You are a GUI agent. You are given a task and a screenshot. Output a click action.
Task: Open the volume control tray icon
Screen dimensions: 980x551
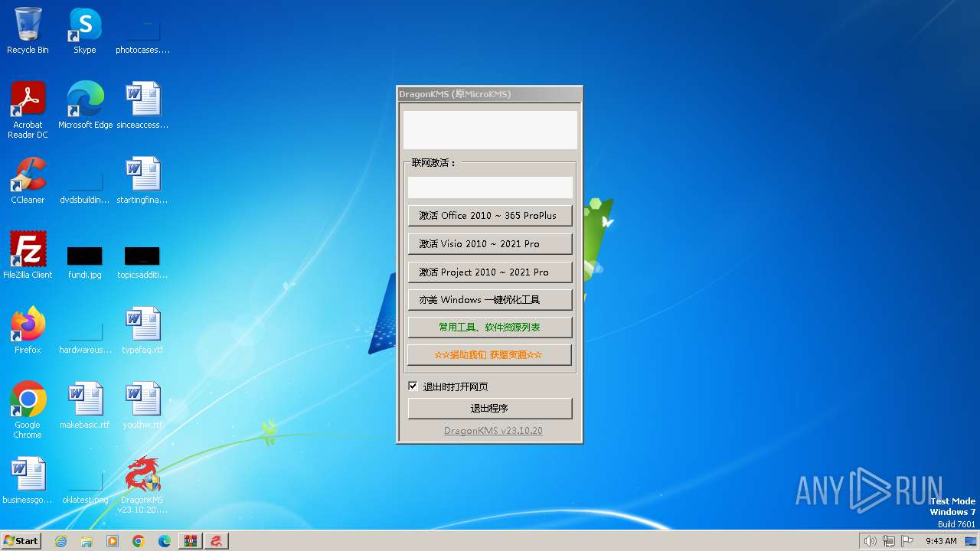870,541
